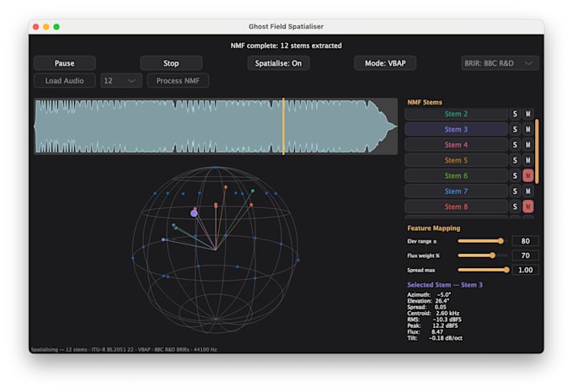Image resolution: width=573 pixels, height=392 pixels.
Task: Mute Stem 4
Action: click(x=527, y=145)
